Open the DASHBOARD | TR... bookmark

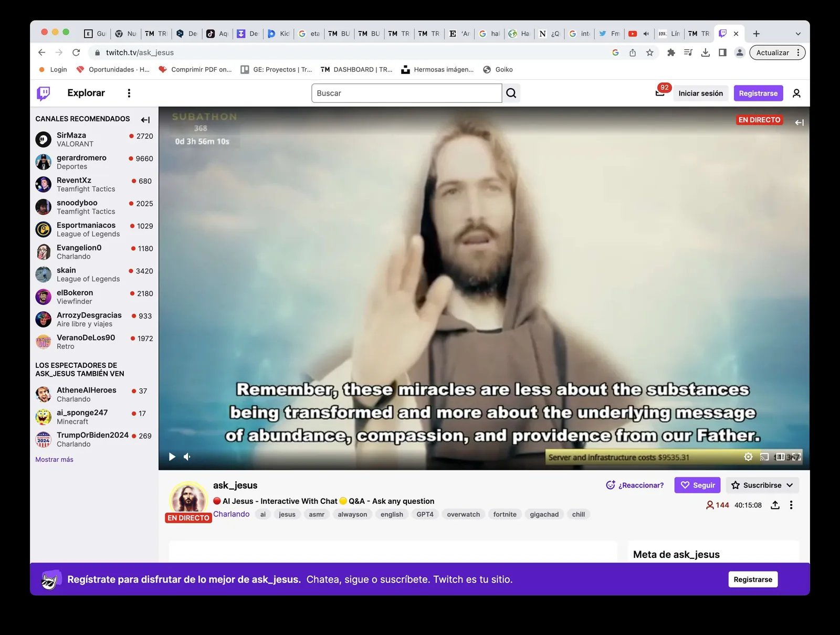click(357, 69)
